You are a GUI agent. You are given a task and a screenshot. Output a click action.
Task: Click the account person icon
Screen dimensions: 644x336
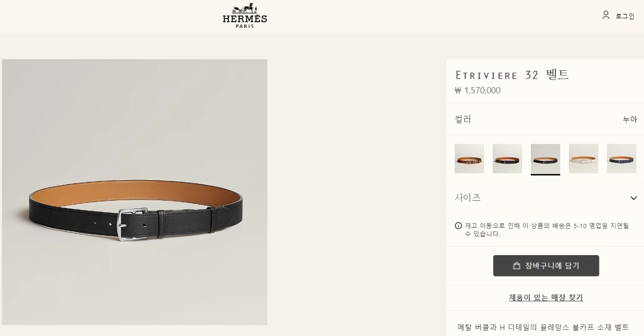pos(606,15)
